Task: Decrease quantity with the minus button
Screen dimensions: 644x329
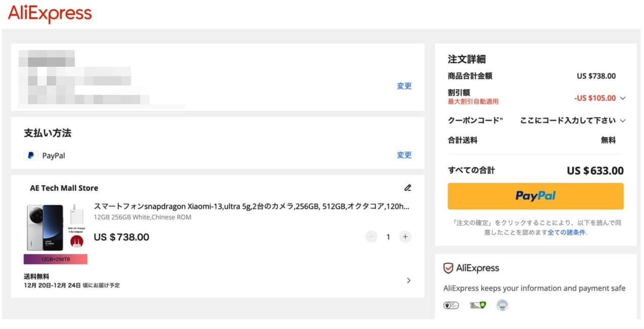Action: (371, 237)
